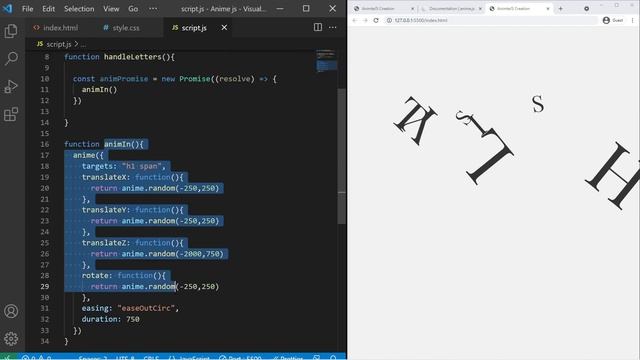The image size is (640, 360).
Task: Click the VS Code logo icon
Action: coord(7,9)
